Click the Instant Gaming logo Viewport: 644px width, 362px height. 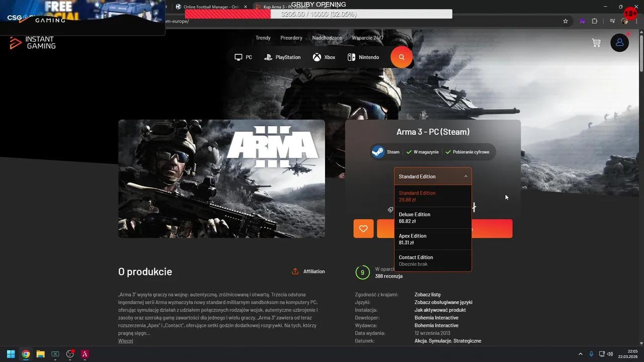(33, 43)
